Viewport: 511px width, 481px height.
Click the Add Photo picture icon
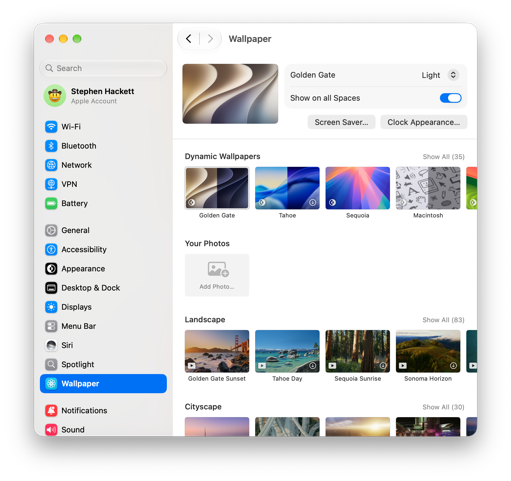coord(218,269)
